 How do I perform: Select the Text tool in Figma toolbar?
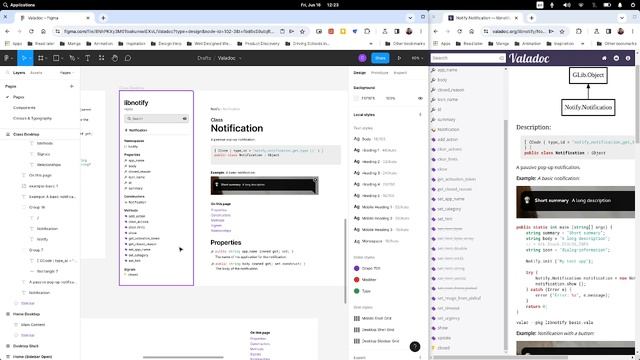click(x=87, y=58)
